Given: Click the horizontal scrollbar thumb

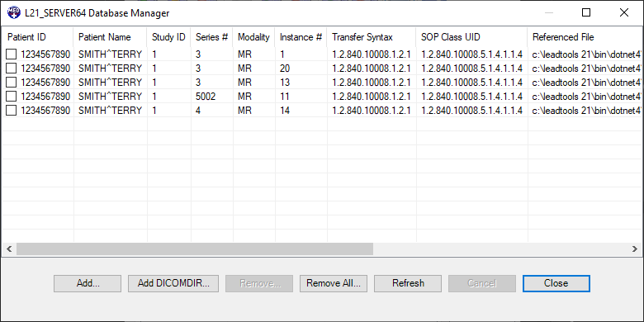Looking at the screenshot, I should tap(195, 249).
